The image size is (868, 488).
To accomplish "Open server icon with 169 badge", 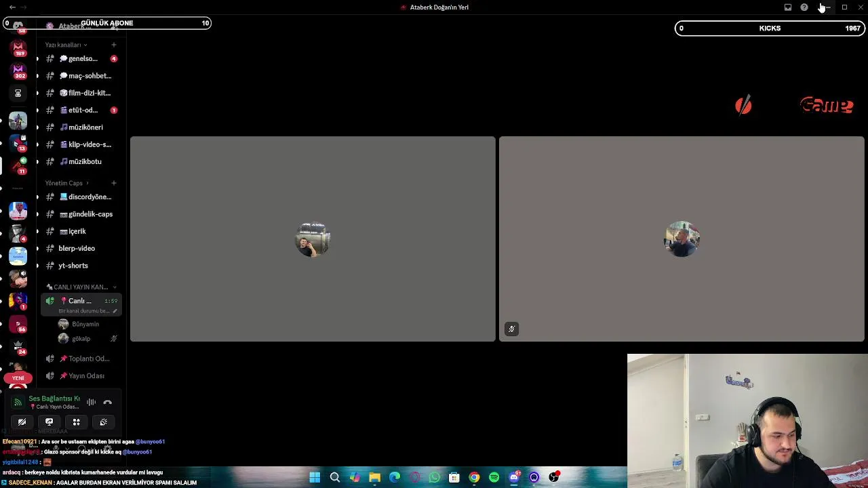I will (x=18, y=47).
